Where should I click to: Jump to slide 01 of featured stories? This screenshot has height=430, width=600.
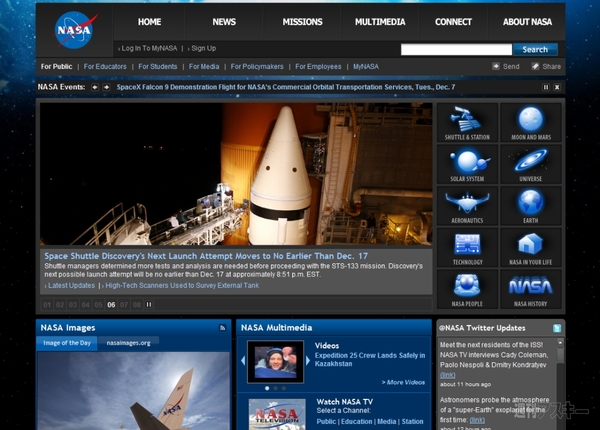coord(47,305)
